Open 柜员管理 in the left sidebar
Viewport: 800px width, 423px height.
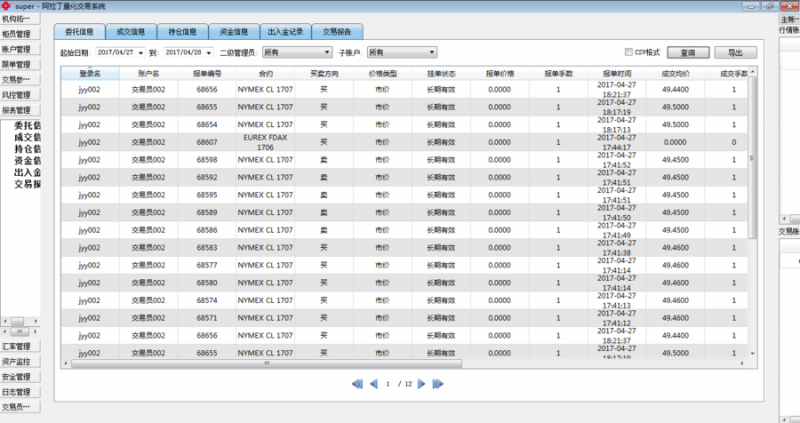coord(20,34)
